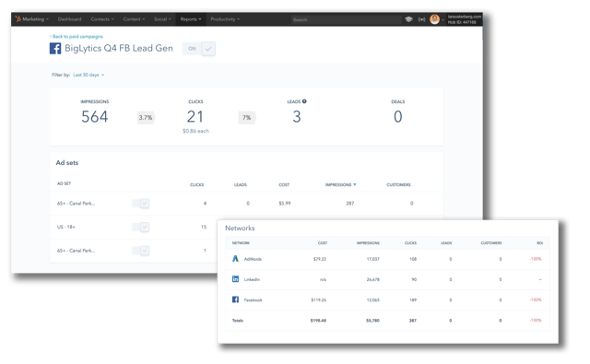
Task: Toggle the campaign ON switch
Action: click(199, 49)
